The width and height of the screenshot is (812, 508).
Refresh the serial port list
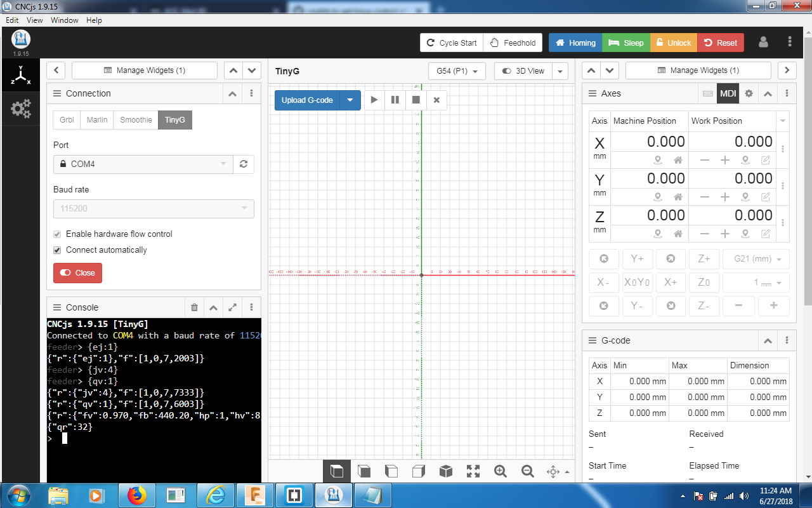coord(244,164)
